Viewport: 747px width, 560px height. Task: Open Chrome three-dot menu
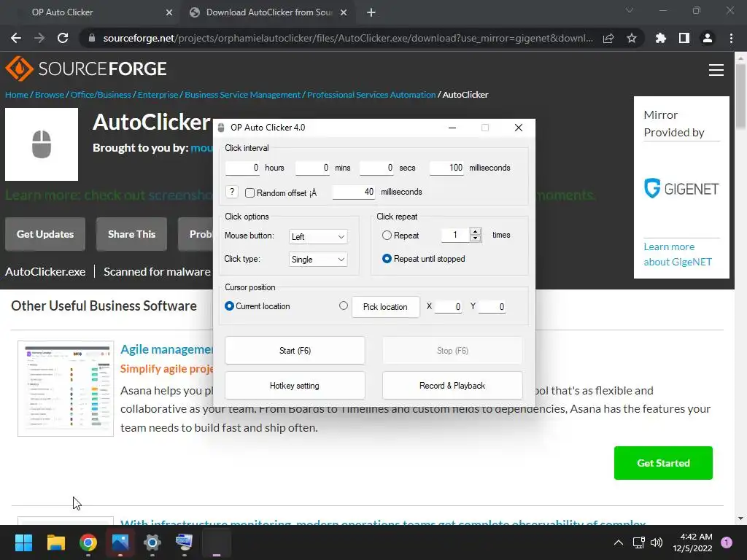coord(731,38)
